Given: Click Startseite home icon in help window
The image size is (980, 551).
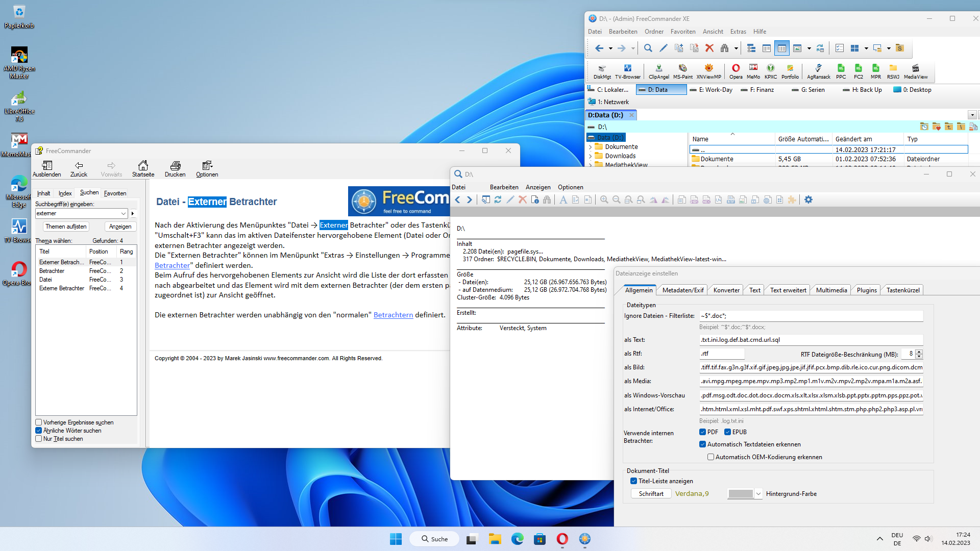Looking at the screenshot, I should tap(143, 169).
